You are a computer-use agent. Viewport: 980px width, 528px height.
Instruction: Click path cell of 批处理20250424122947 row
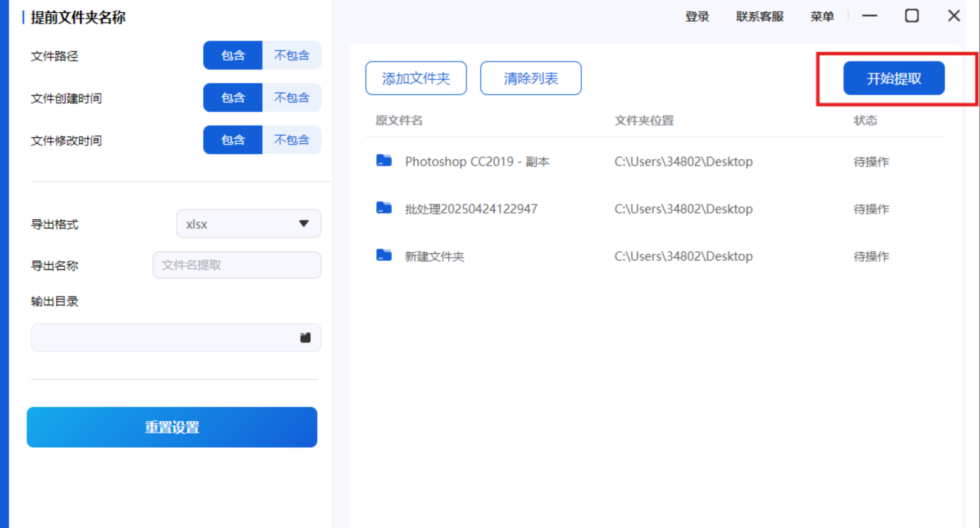click(683, 209)
